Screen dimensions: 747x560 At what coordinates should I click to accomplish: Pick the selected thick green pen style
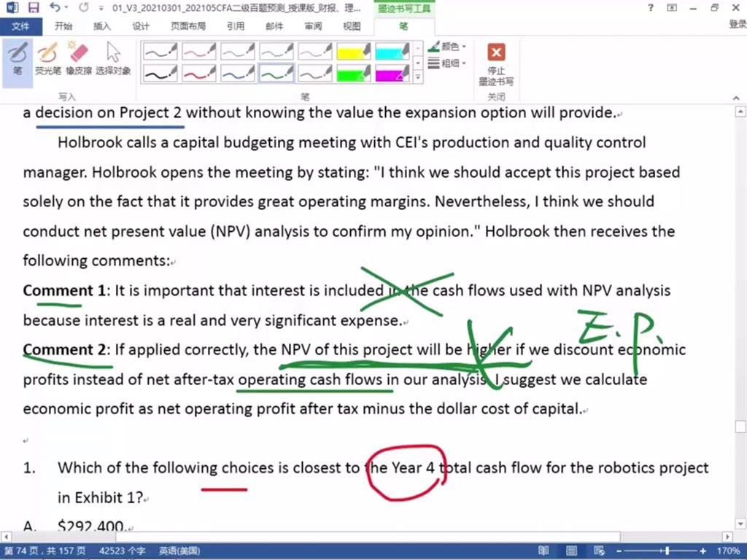point(276,74)
